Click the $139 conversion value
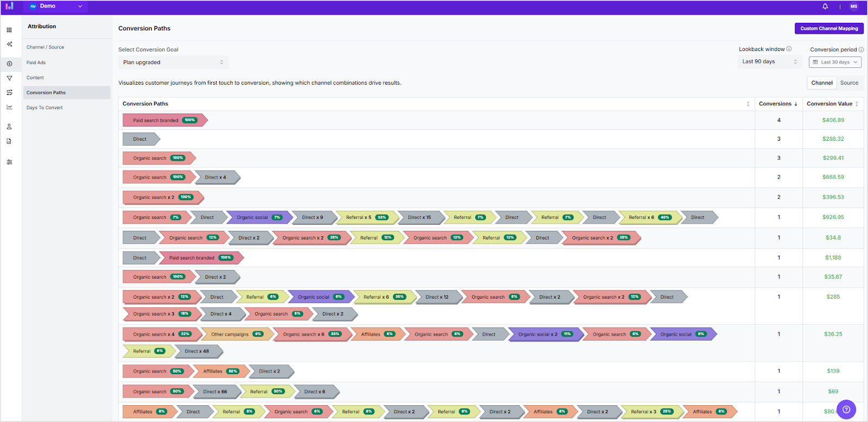This screenshot has height=422, width=868. [833, 371]
